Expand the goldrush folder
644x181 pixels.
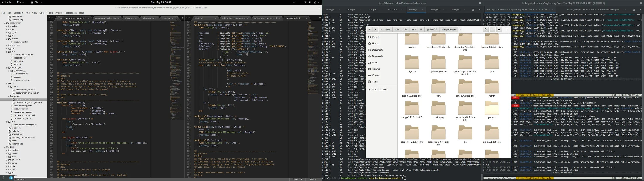click(x=6, y=160)
